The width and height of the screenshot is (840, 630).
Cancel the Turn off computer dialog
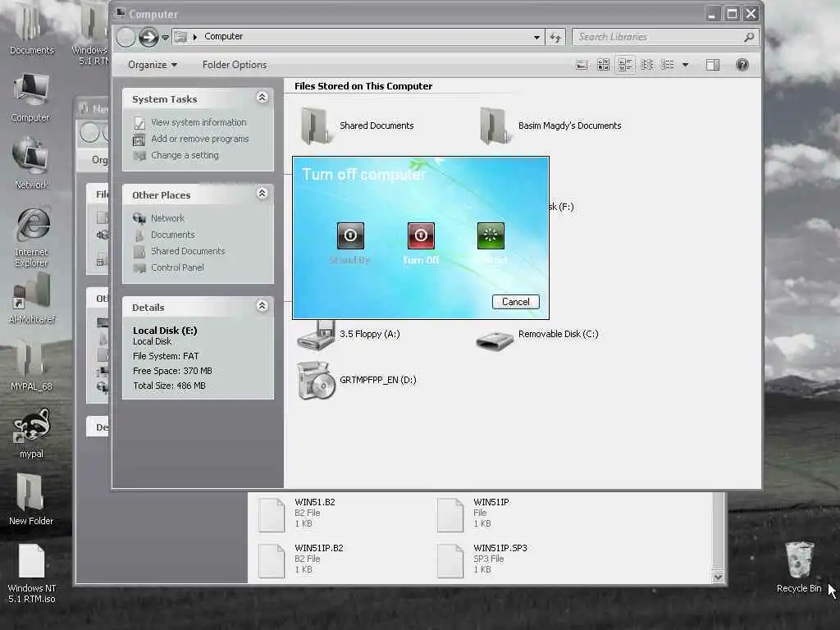pyautogui.click(x=515, y=302)
